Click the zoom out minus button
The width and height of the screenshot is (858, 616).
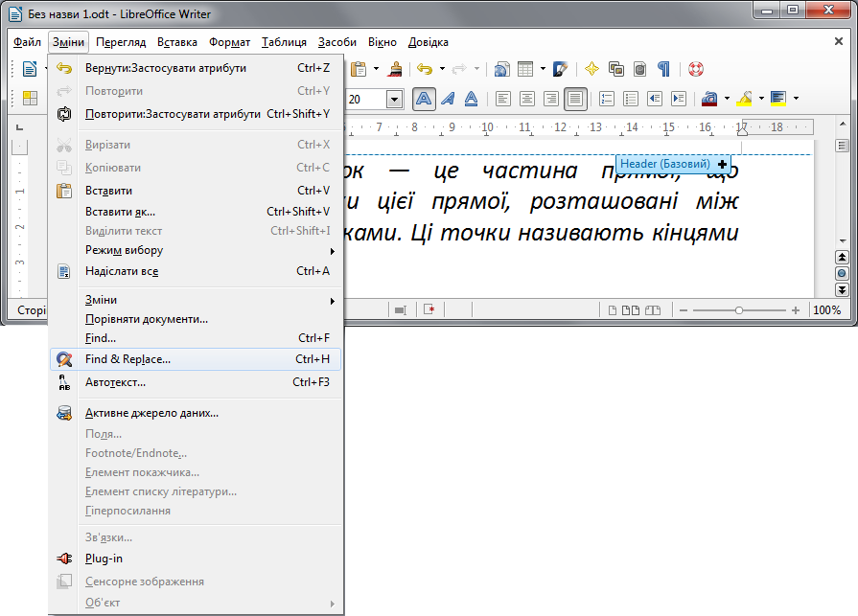(x=683, y=310)
